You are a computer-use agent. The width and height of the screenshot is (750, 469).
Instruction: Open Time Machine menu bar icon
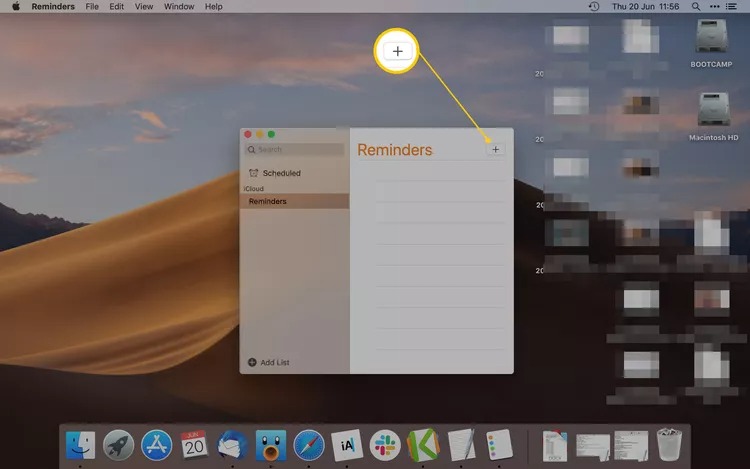pos(594,6)
